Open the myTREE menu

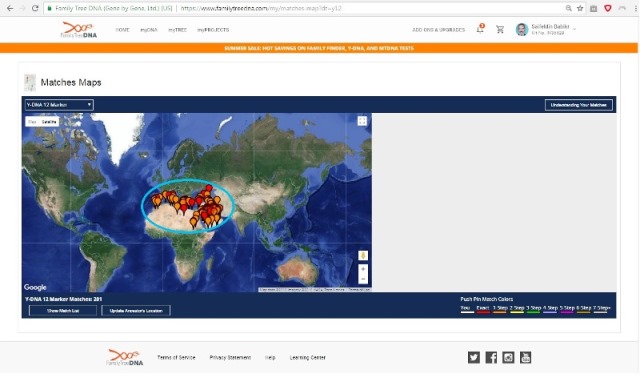pyautogui.click(x=178, y=30)
